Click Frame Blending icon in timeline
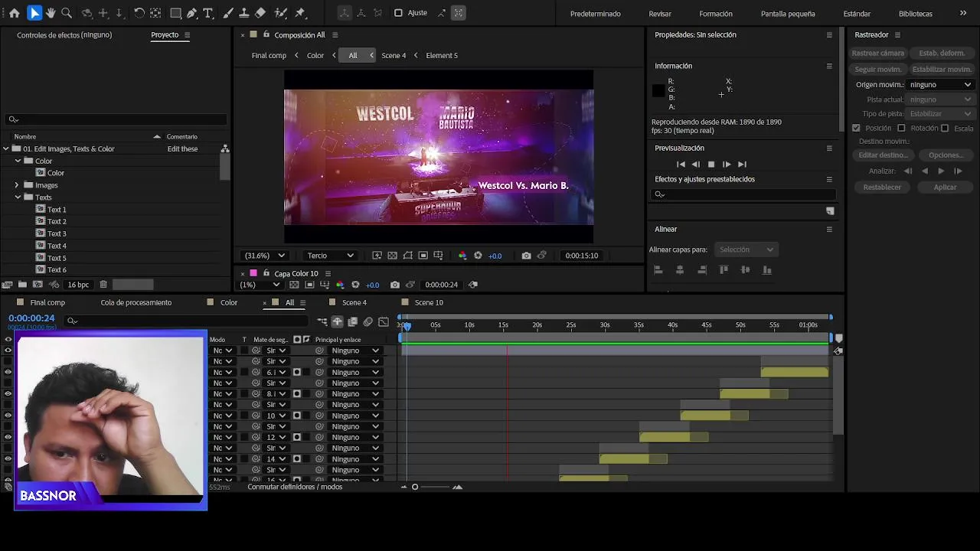This screenshot has width=980, height=551. click(x=353, y=322)
